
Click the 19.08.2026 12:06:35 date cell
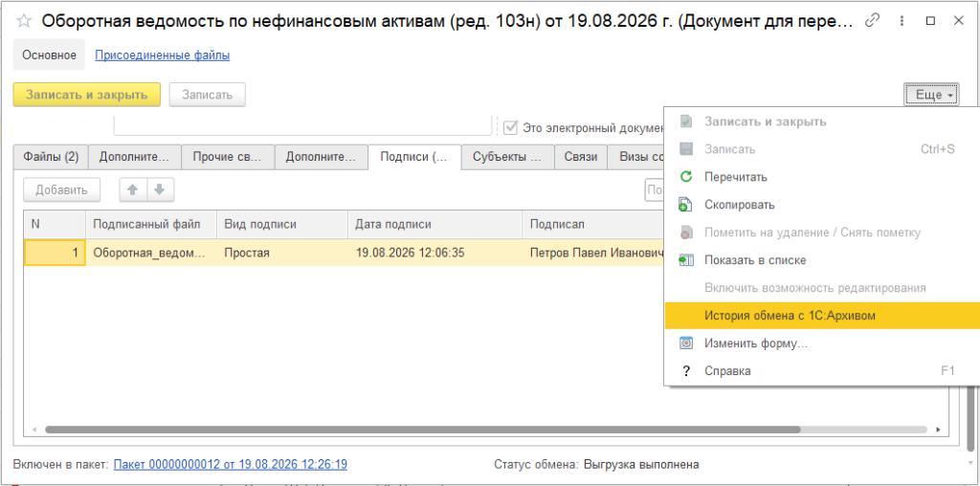tap(435, 253)
